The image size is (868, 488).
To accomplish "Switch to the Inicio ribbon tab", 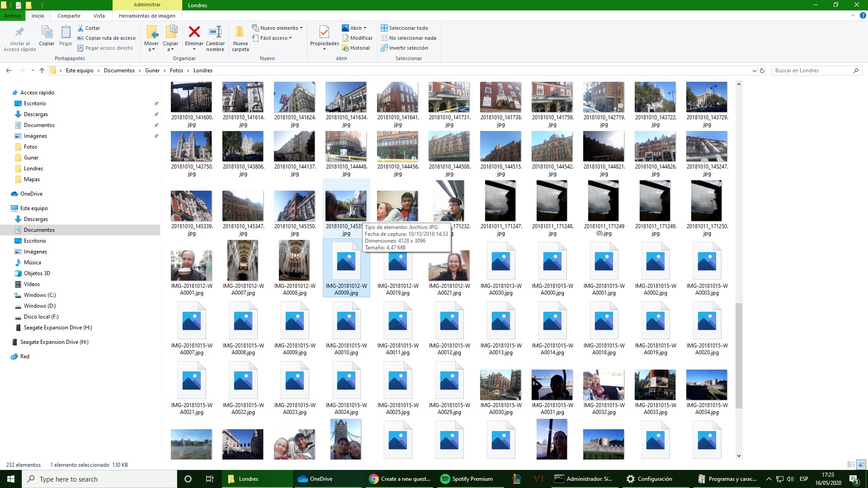I will click(38, 16).
